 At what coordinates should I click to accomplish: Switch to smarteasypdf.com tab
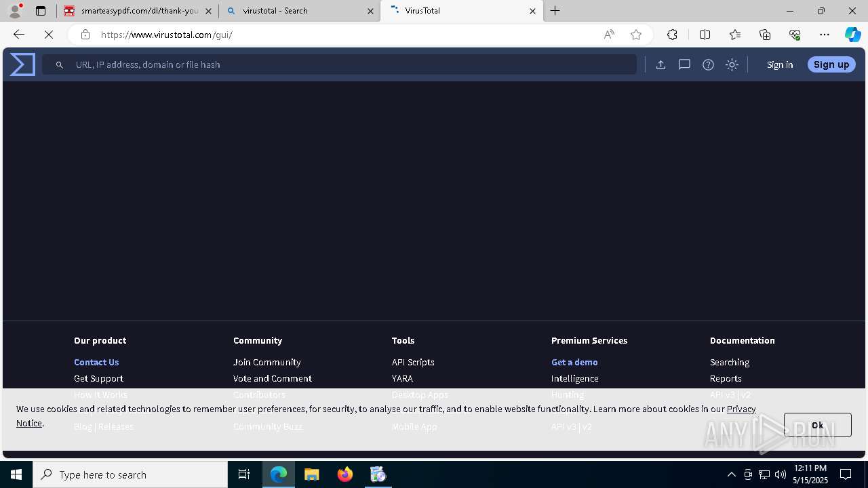(x=136, y=11)
